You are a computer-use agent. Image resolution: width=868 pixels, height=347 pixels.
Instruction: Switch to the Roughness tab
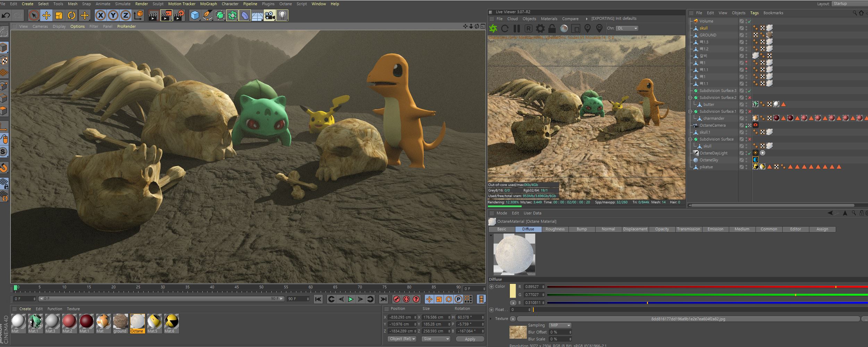(555, 229)
